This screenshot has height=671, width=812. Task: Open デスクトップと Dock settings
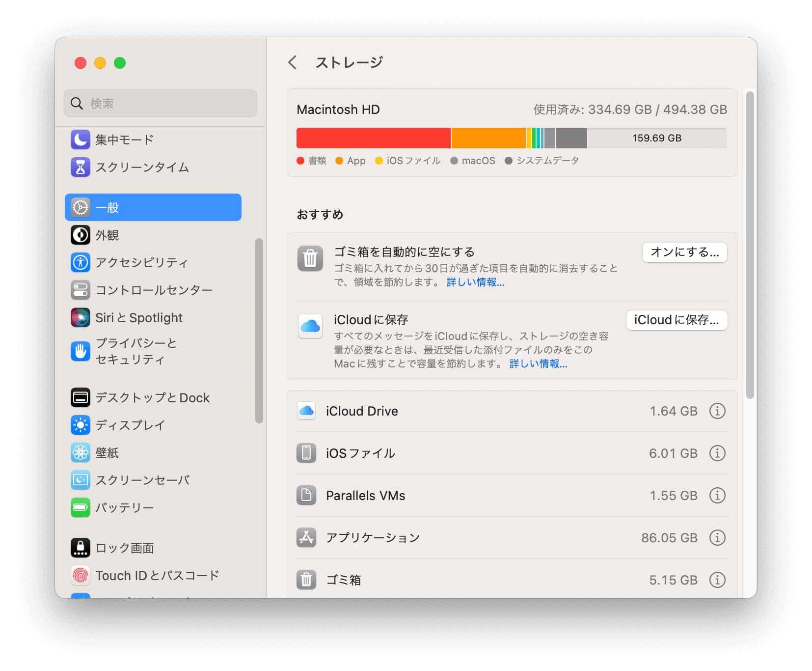(x=153, y=397)
